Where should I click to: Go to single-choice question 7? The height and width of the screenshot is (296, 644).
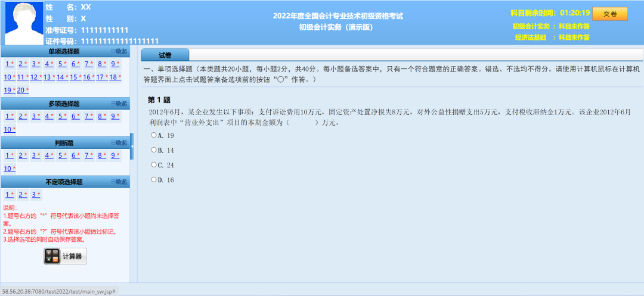click(89, 64)
